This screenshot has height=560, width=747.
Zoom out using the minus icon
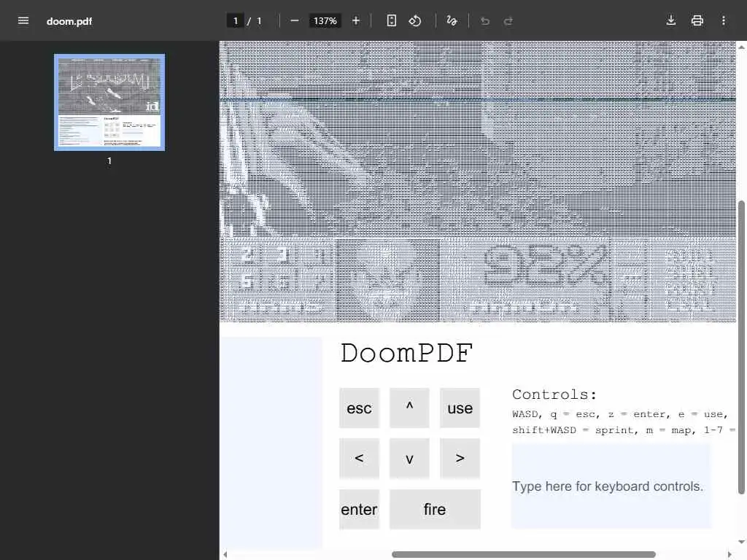point(295,20)
